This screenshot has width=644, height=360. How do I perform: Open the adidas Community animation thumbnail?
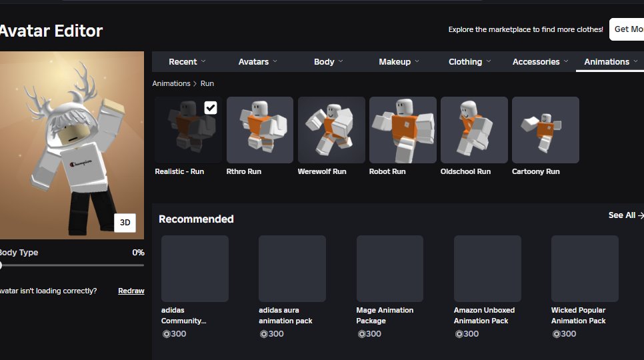tap(195, 269)
